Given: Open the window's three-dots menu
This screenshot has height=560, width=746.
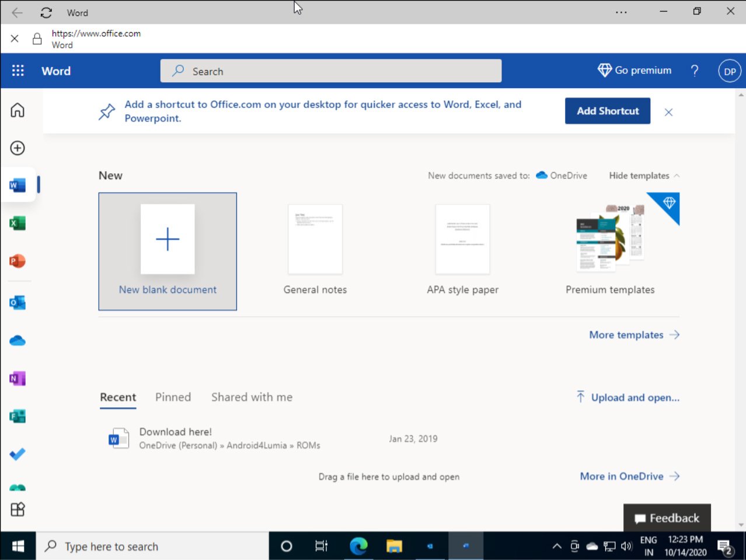Looking at the screenshot, I should coord(621,12).
